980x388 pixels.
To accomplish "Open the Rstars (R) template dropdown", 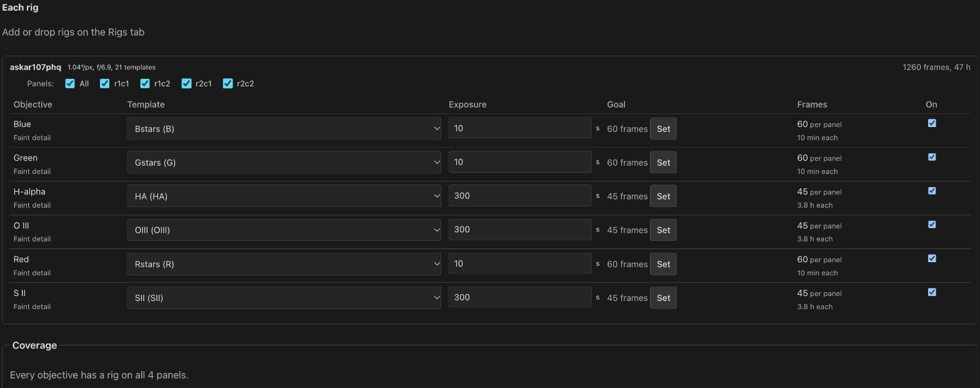I will point(284,264).
